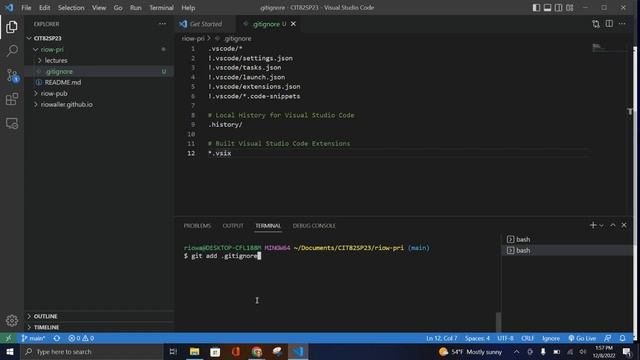Open the Selection menu
Screen dimensions: 640x360
71,8
